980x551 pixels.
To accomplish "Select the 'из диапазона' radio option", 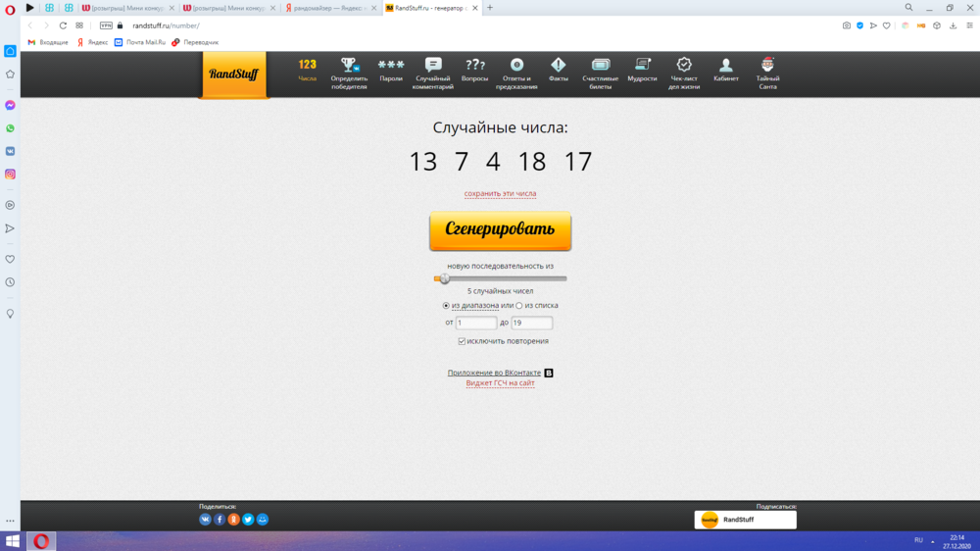I will coord(447,306).
